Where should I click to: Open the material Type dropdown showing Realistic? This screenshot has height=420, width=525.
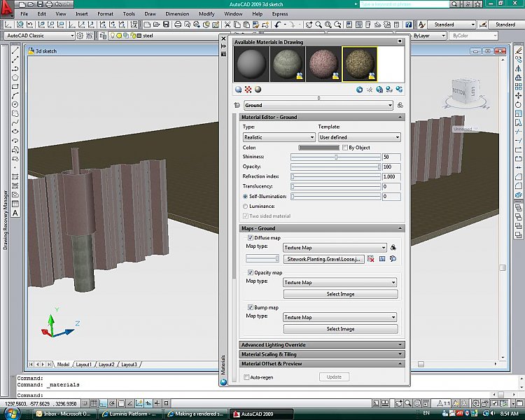point(279,137)
